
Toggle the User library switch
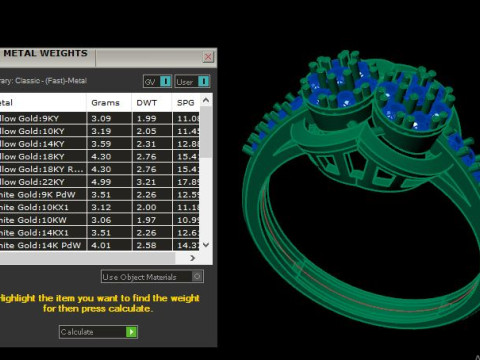click(192, 81)
